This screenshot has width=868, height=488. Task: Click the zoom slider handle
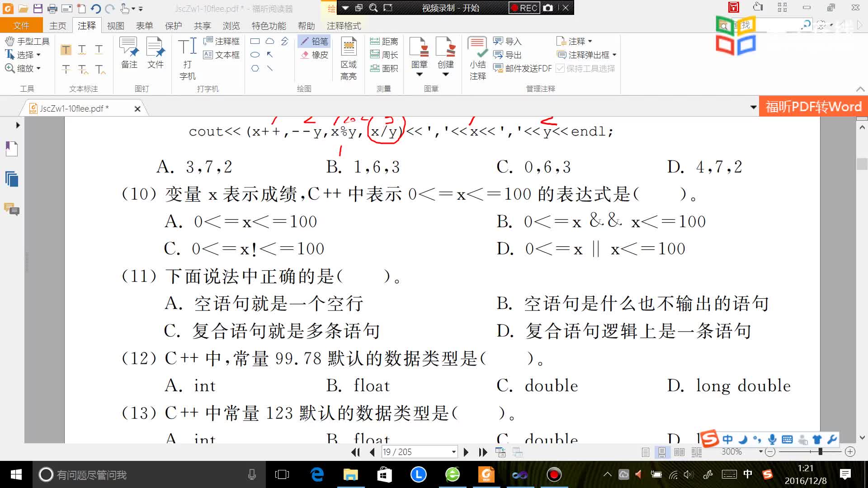click(x=820, y=451)
